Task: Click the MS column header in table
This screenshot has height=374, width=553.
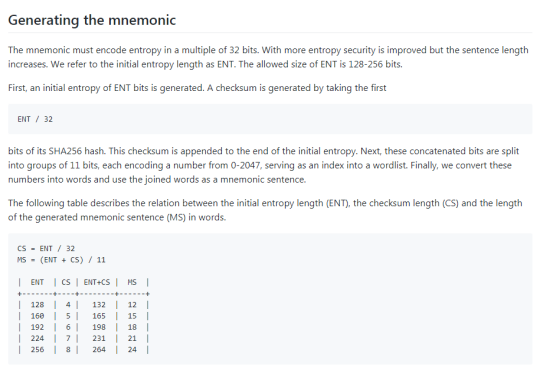Action: (x=132, y=282)
